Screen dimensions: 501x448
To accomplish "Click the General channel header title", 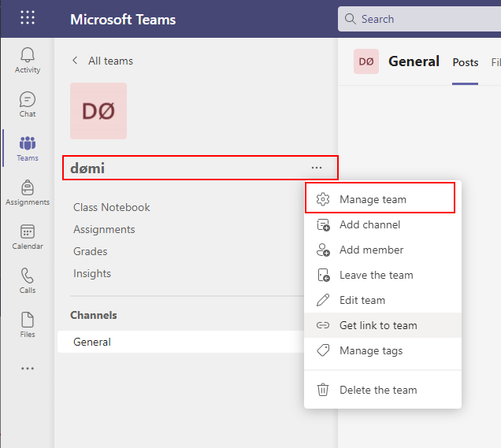I will (x=414, y=61).
